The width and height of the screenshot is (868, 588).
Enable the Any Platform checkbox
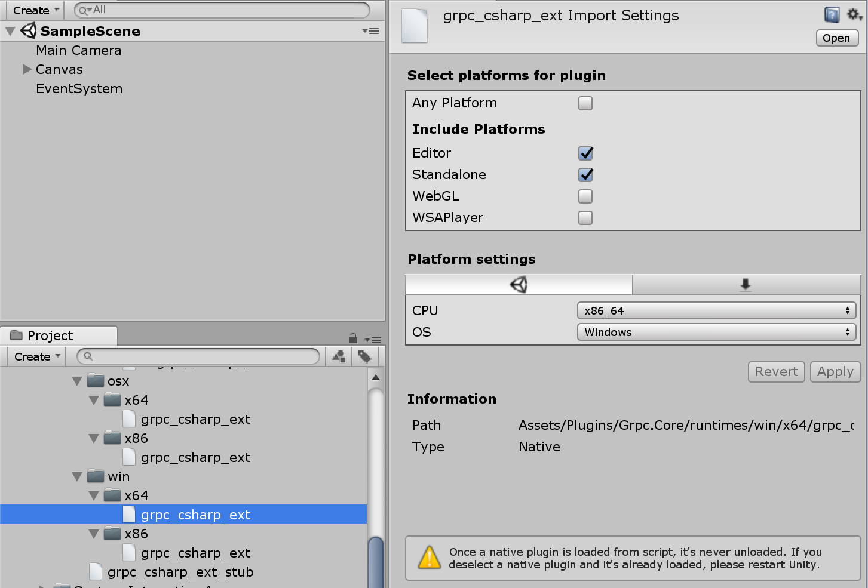point(585,103)
